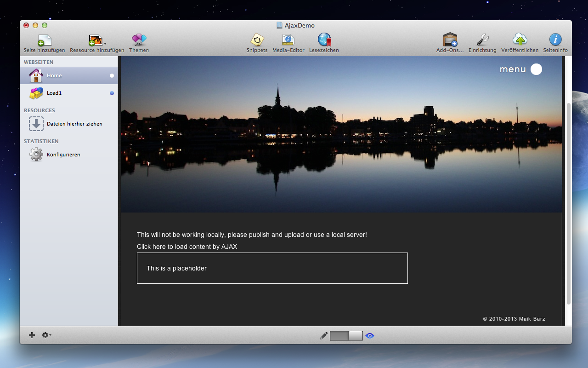Click the AjaxDemo window title text
Viewport: 588px width, 368px height.
point(300,25)
